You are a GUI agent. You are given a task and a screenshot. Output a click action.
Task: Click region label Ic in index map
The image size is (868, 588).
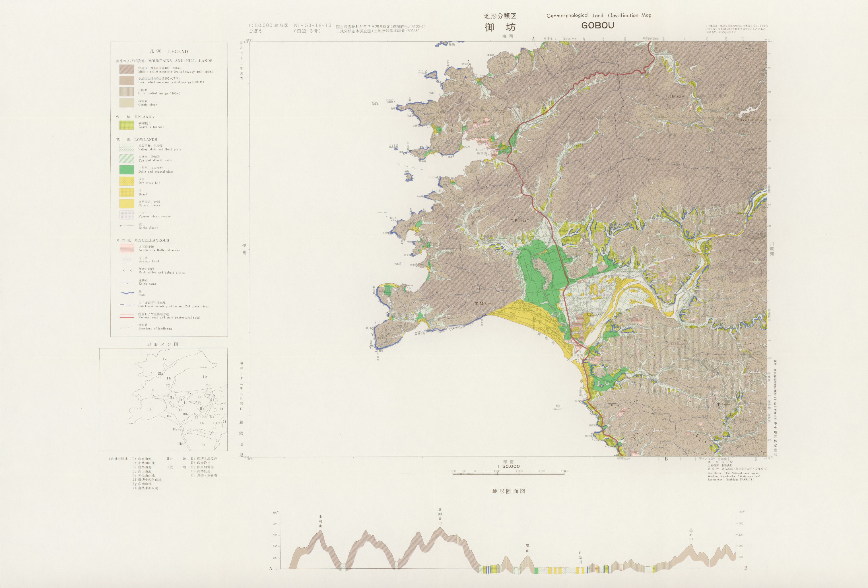[x=205, y=377]
